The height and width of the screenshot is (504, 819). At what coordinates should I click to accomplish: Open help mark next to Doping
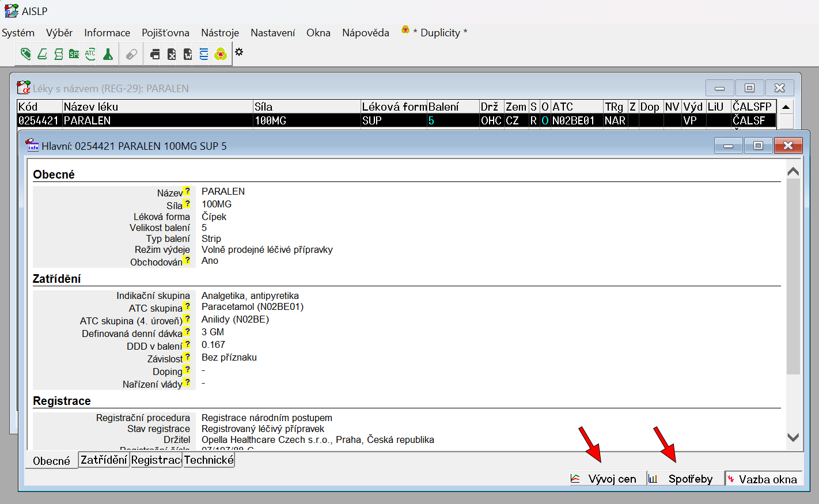coord(187,370)
